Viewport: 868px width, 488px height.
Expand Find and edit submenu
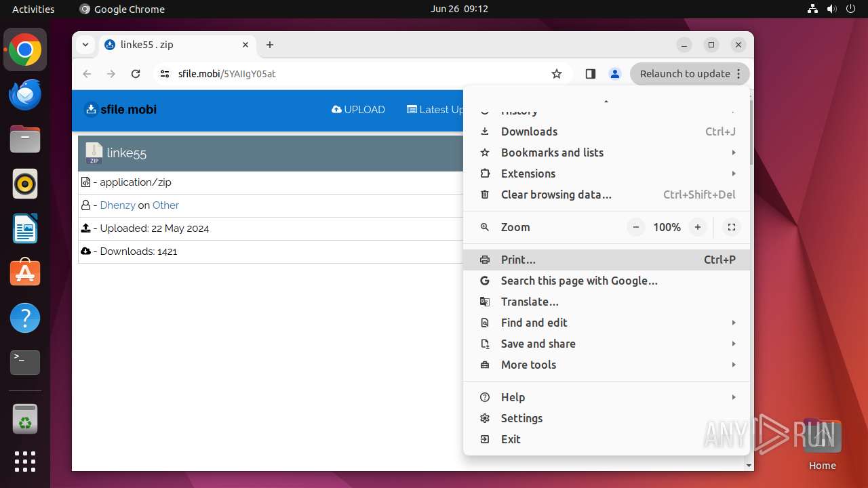pos(607,323)
